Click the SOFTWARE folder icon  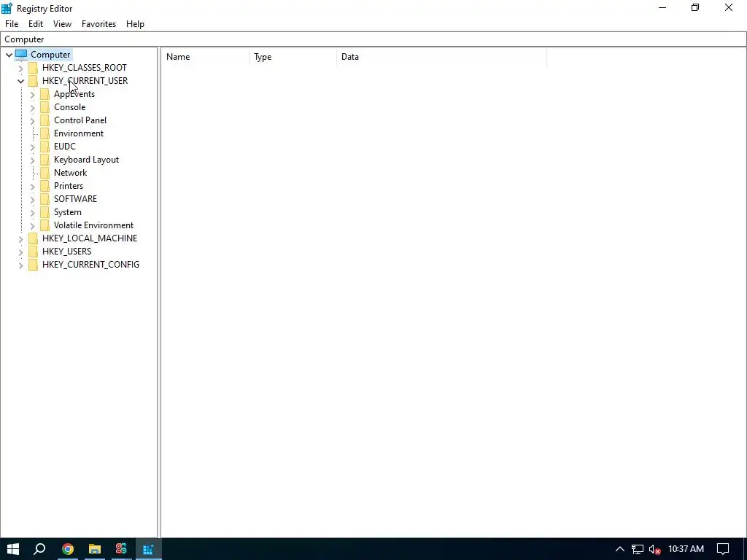[x=44, y=198]
